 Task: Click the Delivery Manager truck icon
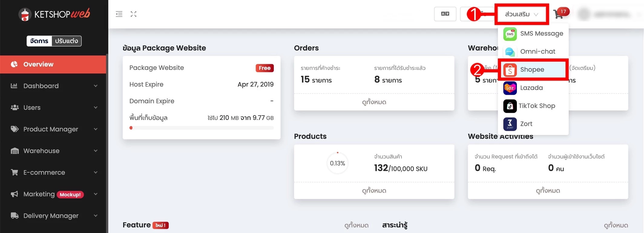pos(15,215)
